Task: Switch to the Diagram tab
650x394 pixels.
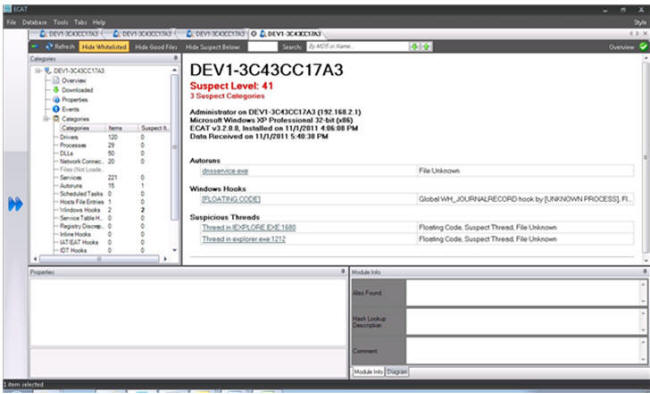Action: pos(397,372)
